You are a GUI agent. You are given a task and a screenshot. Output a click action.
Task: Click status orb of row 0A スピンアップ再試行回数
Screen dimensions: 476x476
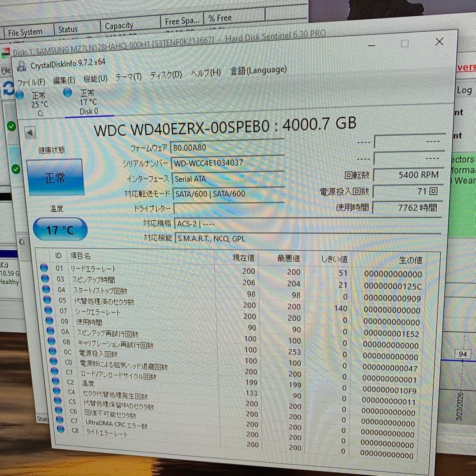point(50,331)
